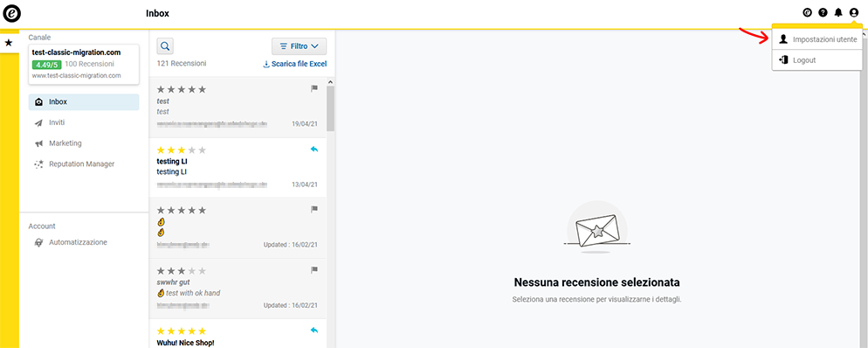The image size is (868, 348).
Task: Open the help question mark icon
Action: [x=823, y=13]
